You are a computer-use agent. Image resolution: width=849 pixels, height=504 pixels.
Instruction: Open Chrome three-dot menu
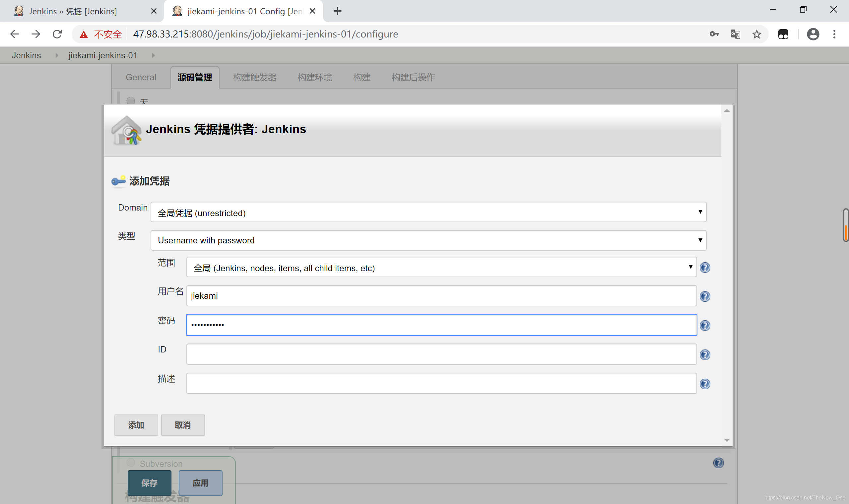[x=834, y=34]
